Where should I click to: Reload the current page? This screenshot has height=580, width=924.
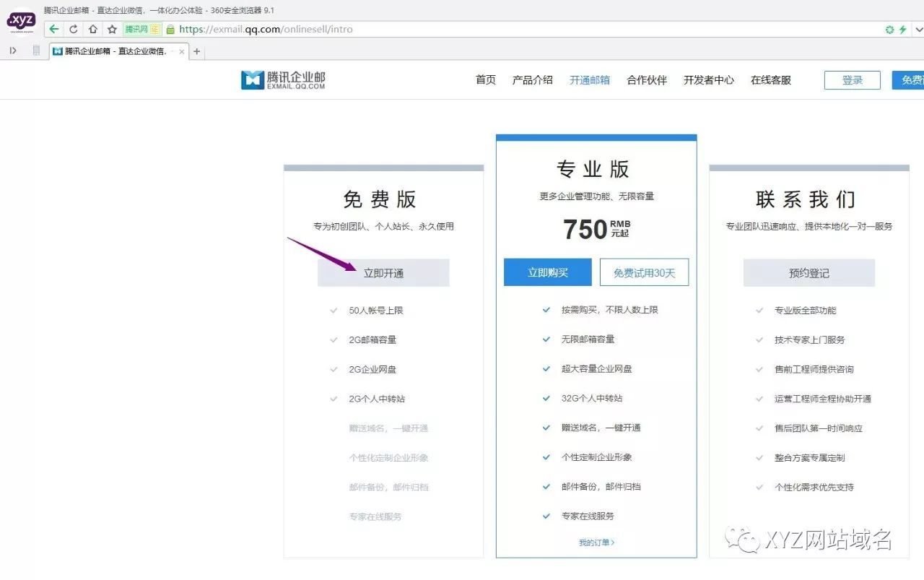click(74, 29)
